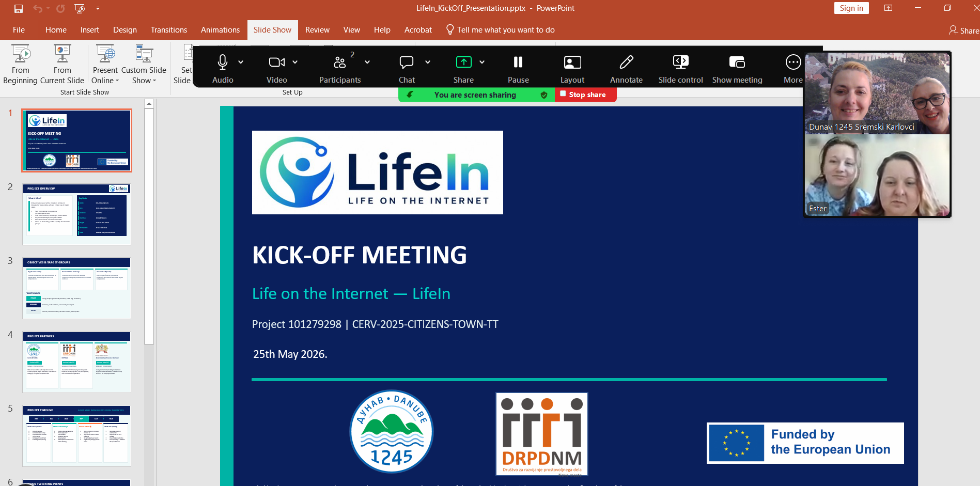Click the icon left of screen sharing text

[410, 95]
